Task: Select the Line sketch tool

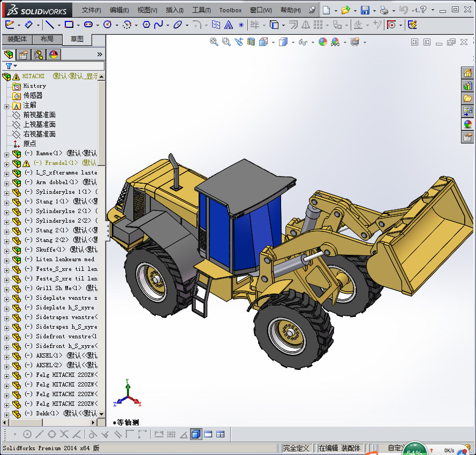Action: click(49, 25)
